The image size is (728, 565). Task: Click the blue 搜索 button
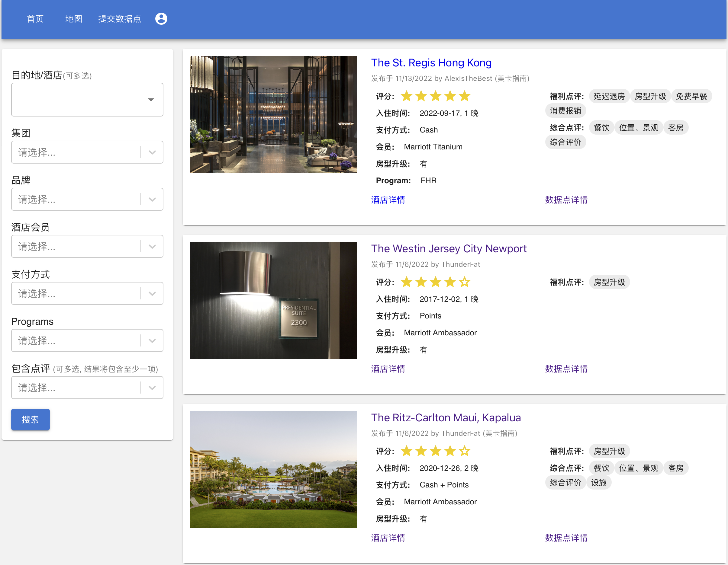pos(30,420)
